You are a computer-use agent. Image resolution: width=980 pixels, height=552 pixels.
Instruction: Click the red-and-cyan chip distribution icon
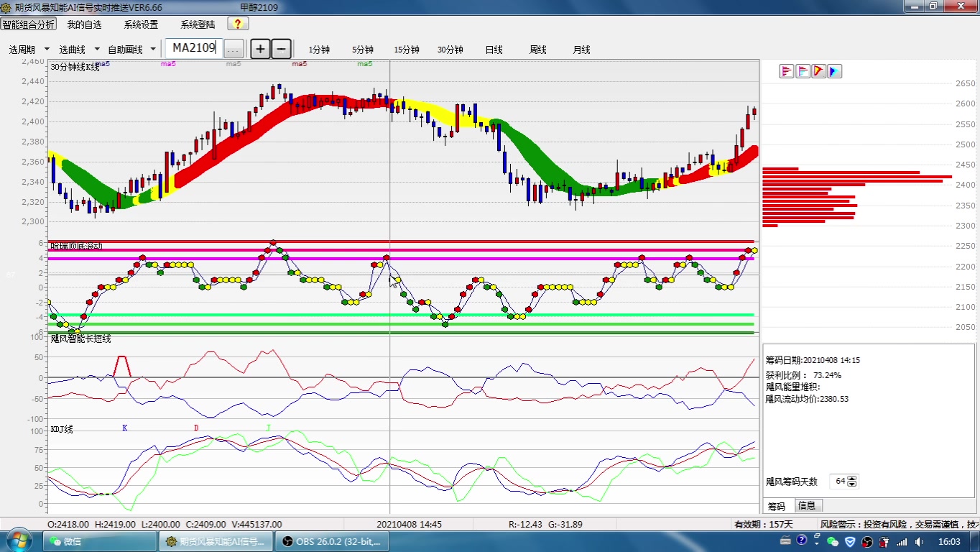point(803,71)
